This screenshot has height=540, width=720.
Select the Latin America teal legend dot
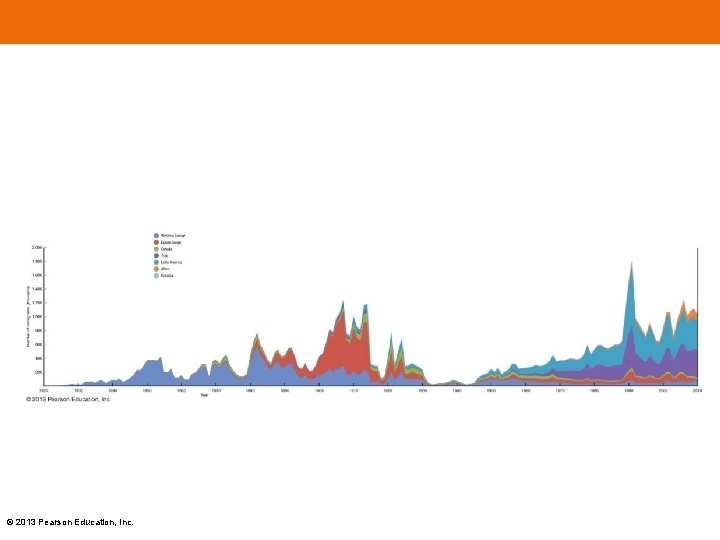click(156, 262)
